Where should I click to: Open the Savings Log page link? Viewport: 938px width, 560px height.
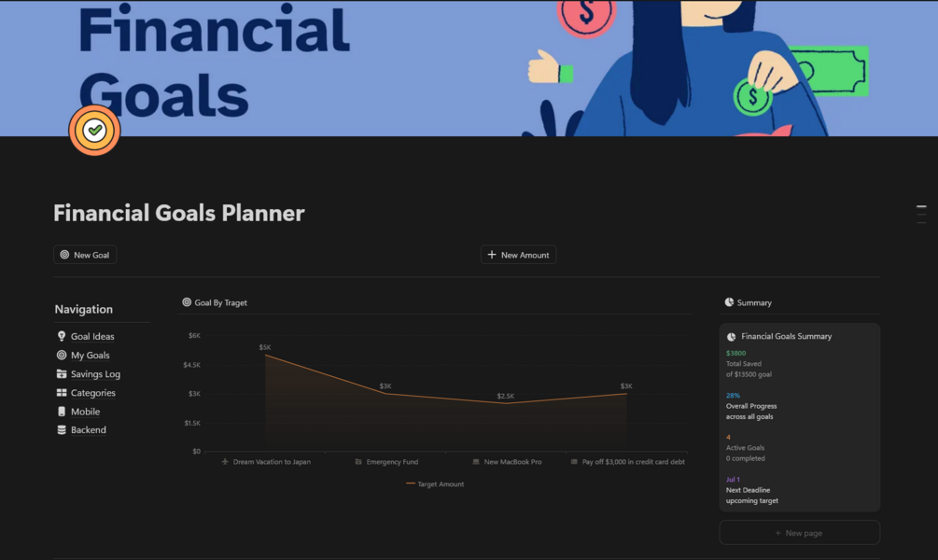(x=95, y=374)
